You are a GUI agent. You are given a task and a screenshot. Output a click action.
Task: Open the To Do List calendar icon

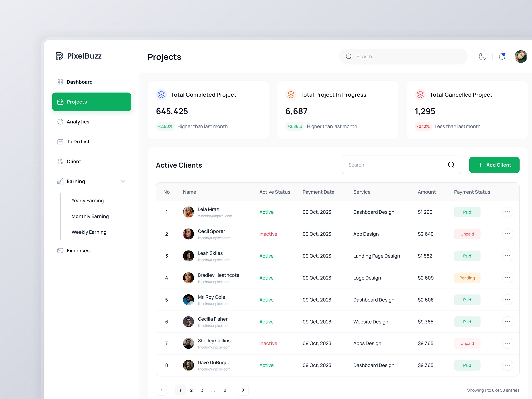click(60, 141)
